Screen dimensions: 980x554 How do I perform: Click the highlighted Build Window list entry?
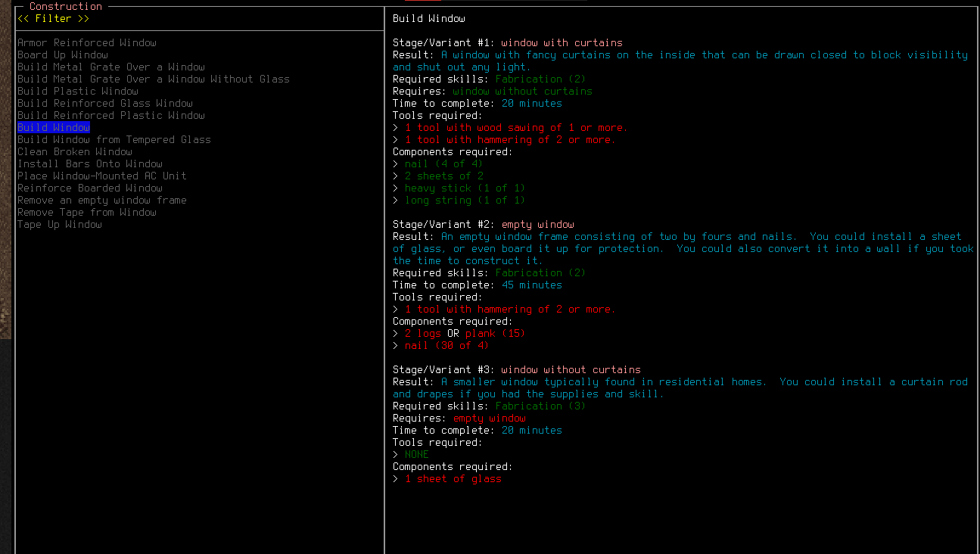(x=54, y=127)
